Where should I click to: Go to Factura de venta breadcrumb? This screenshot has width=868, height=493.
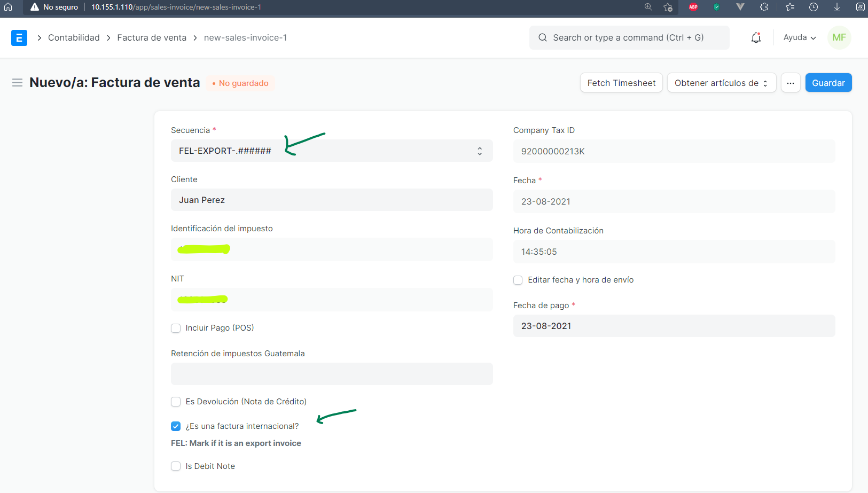(152, 37)
